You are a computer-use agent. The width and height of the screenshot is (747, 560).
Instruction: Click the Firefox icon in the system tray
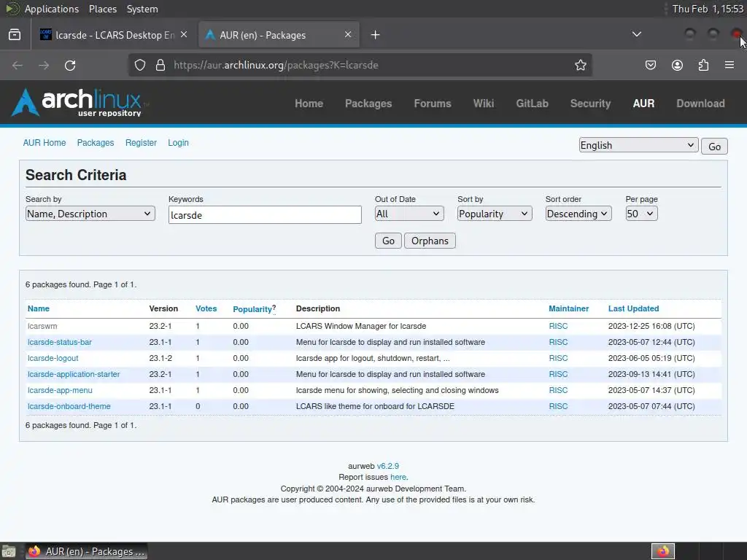click(663, 551)
